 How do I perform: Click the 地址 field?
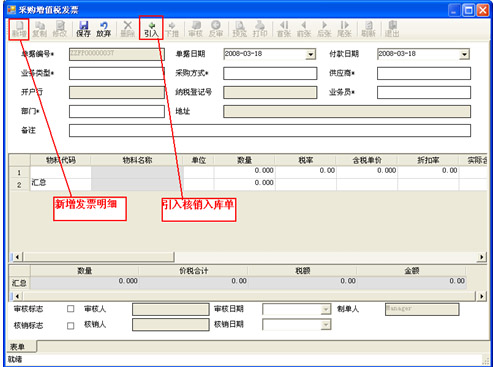click(x=347, y=111)
